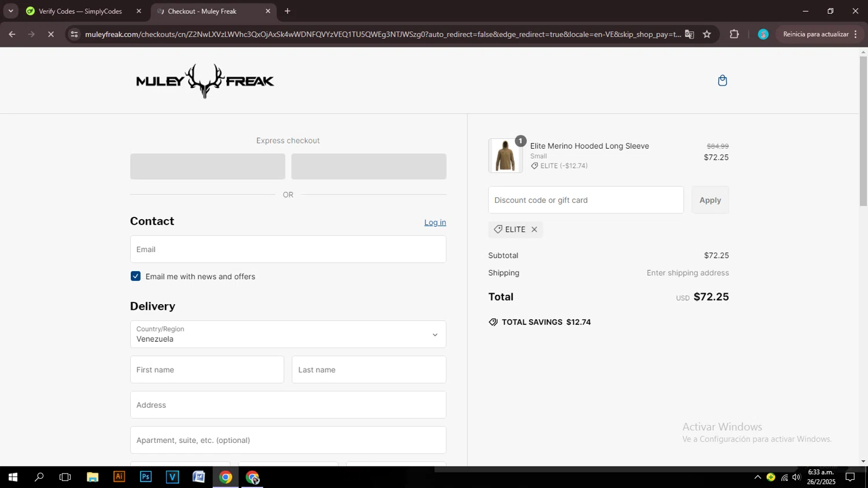Image resolution: width=868 pixels, height=488 pixels.
Task: Click the Apply discount button
Action: [x=710, y=200]
